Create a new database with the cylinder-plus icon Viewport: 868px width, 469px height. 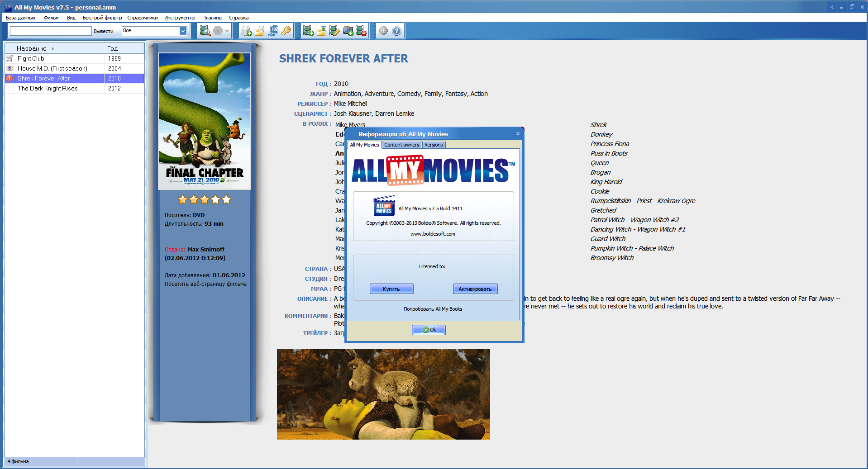click(x=247, y=31)
